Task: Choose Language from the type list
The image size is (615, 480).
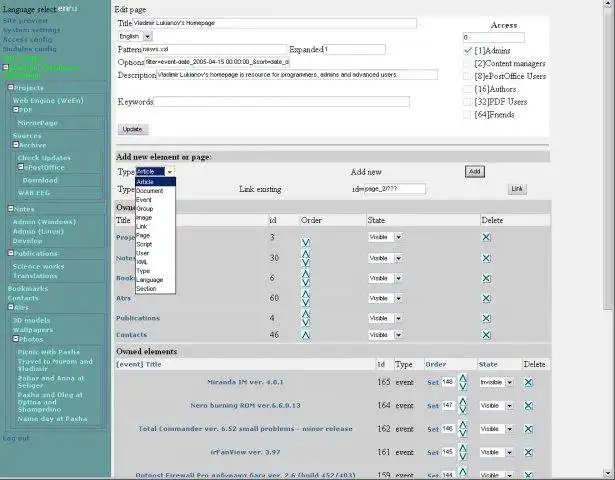Action: click(155, 280)
